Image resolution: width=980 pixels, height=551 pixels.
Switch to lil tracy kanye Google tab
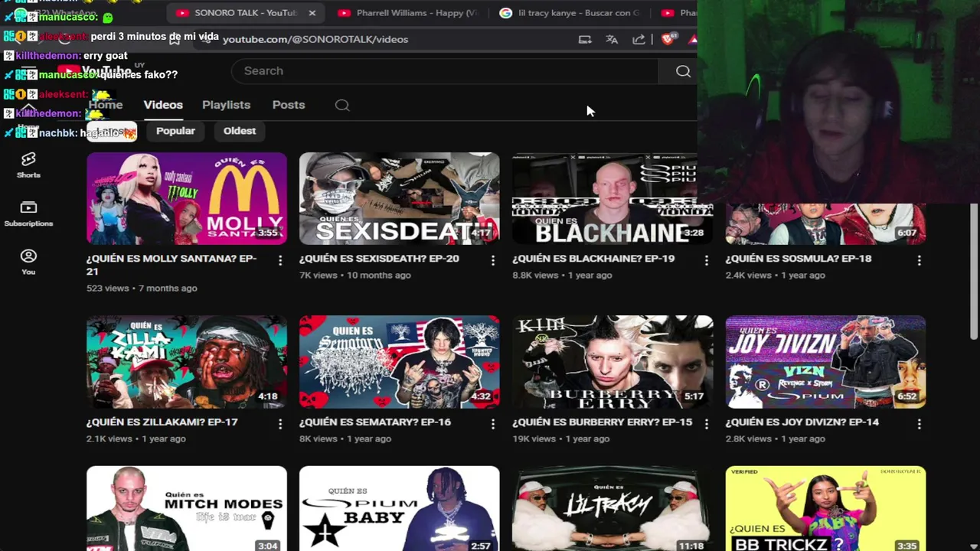(x=570, y=13)
